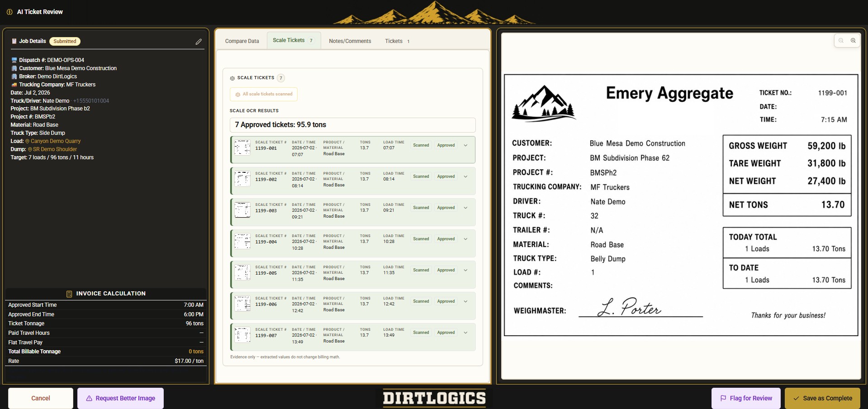Screen dimensions: 868x409
Task: Click the Paid Travel Hours row
Action: click(106, 333)
